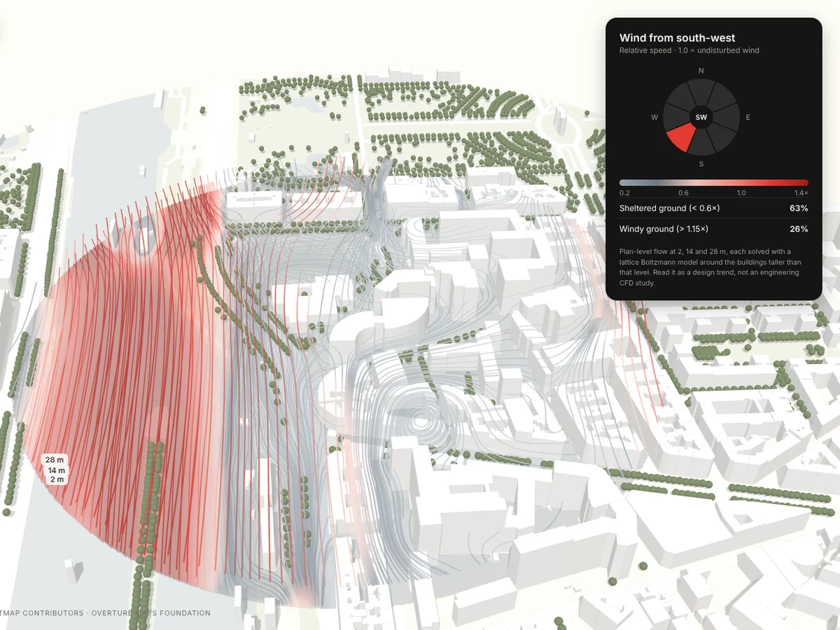Select the south-east wind rose sector
Viewport: 840px width, 630px height.
(720, 136)
